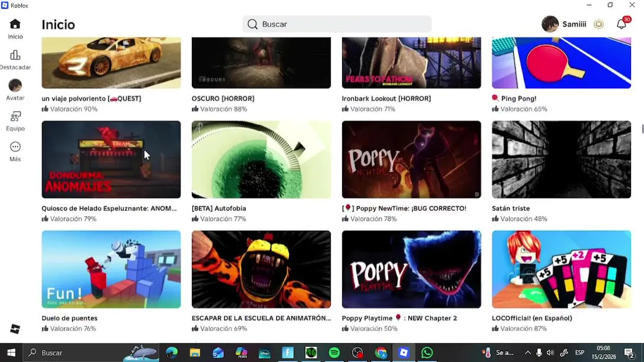Open the Ping Pong! paddle thumbnail
This screenshot has height=362, width=644.
pos(561,63)
